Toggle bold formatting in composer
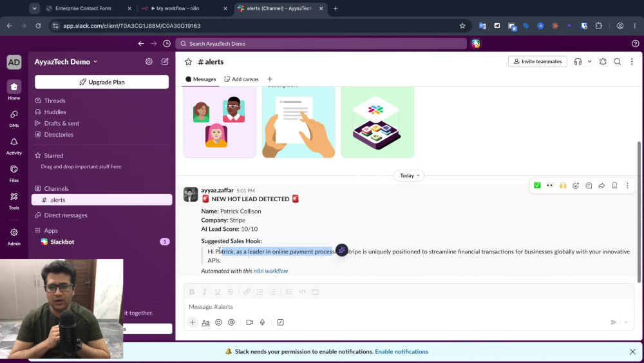This screenshot has width=644, height=363. click(192, 292)
